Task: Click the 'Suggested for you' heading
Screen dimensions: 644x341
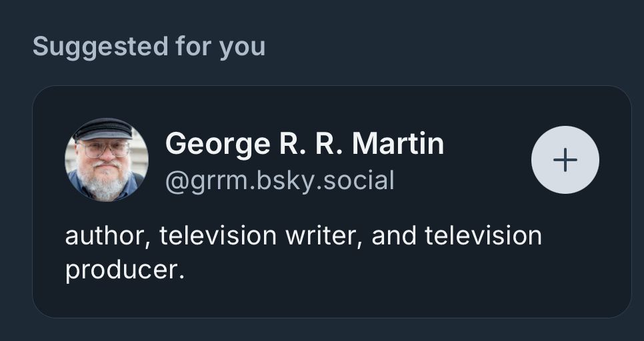Action: coord(149,47)
